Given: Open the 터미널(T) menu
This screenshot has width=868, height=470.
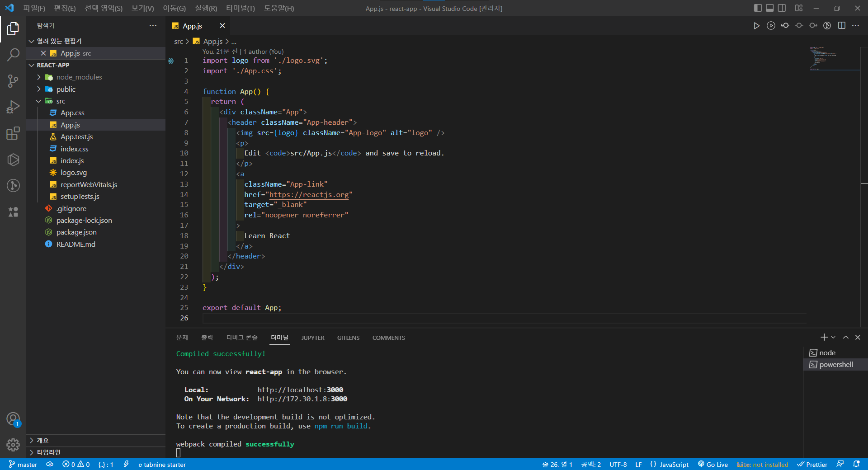Looking at the screenshot, I should (241, 8).
